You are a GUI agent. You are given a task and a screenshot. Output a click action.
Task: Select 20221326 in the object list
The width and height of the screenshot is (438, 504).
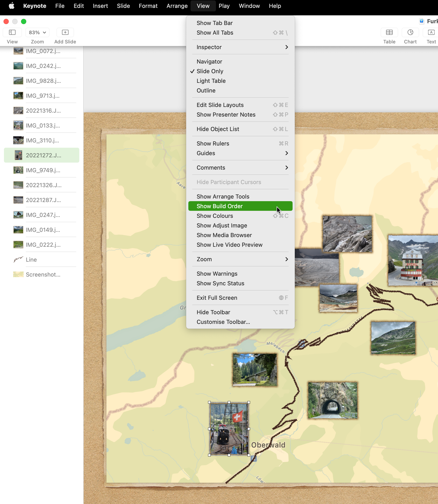pos(42,185)
